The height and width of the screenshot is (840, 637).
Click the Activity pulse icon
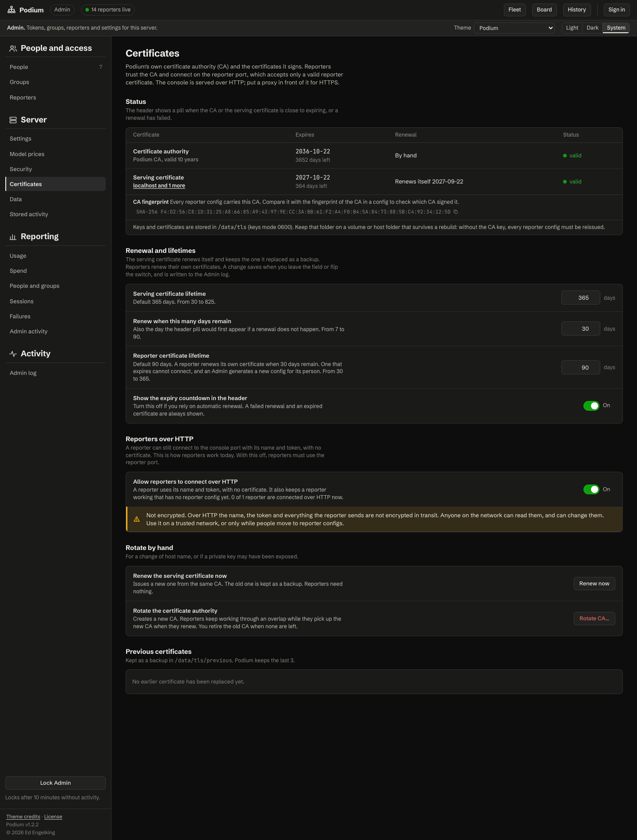tap(13, 354)
